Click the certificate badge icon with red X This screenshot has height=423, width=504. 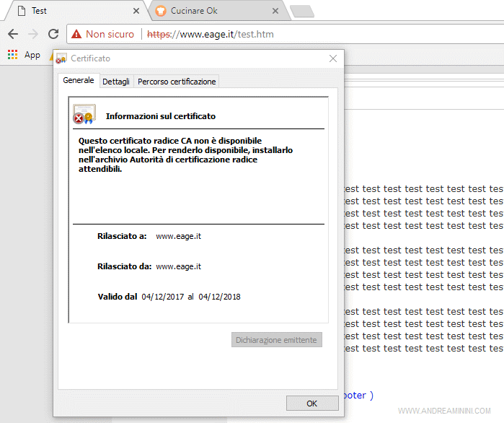83,115
